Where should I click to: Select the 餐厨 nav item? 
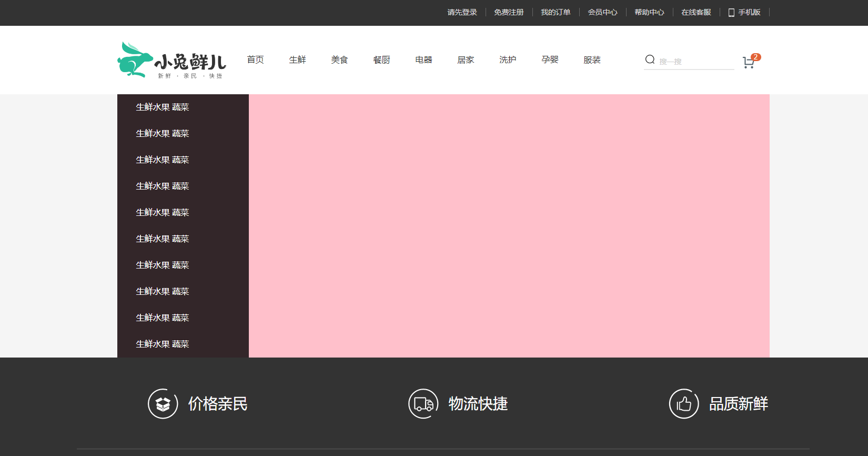coord(382,60)
